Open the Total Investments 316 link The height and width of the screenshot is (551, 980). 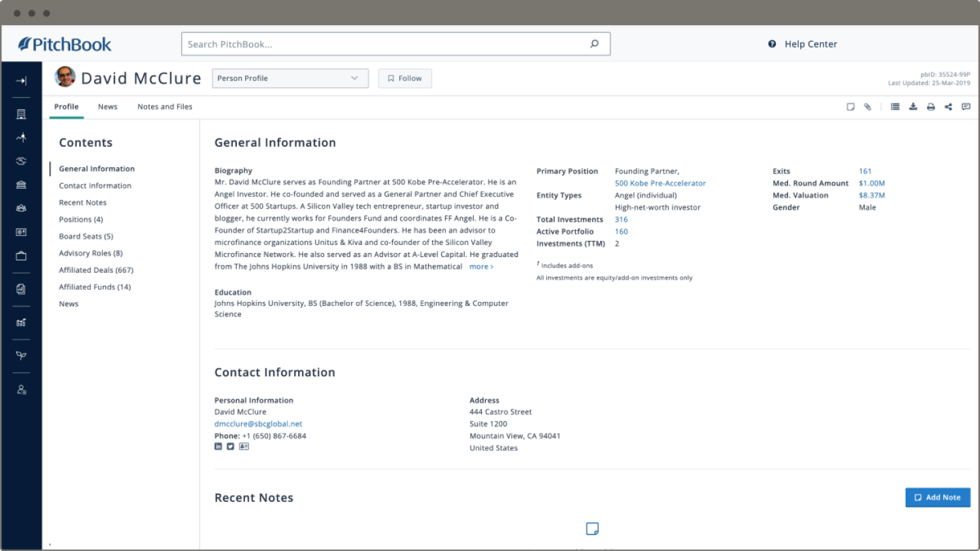(621, 220)
